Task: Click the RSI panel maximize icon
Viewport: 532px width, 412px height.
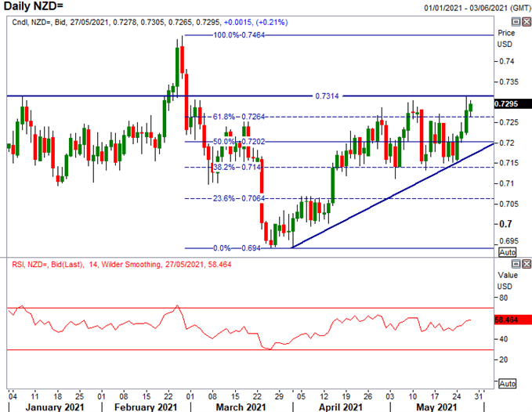Action: (x=516, y=264)
